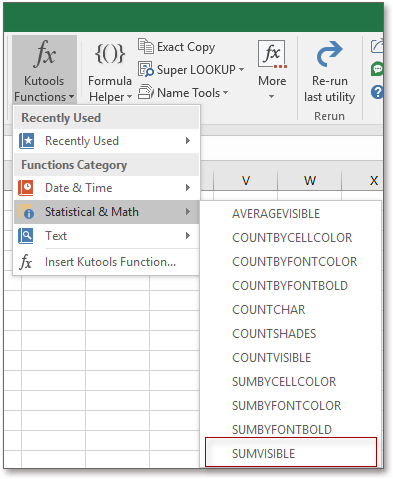Select the AVERAGEVISIBLE function
Screen dimensions: 393x479
tap(291, 214)
